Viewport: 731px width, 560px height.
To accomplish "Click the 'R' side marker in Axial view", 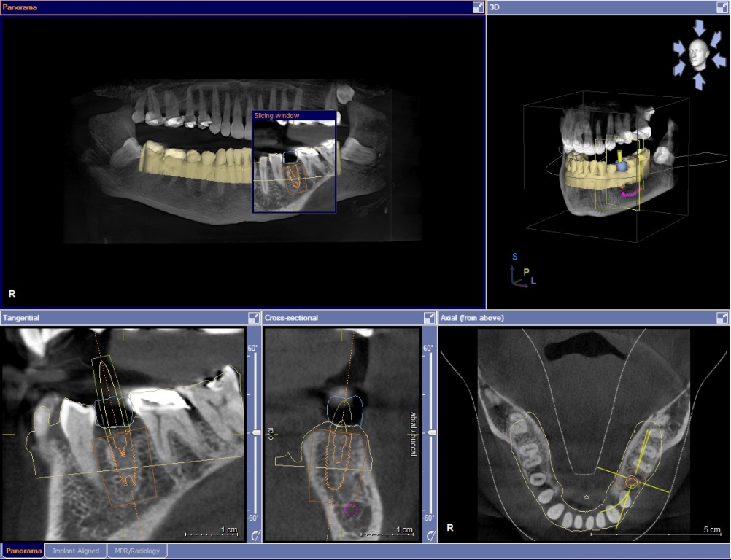I will coord(450,528).
